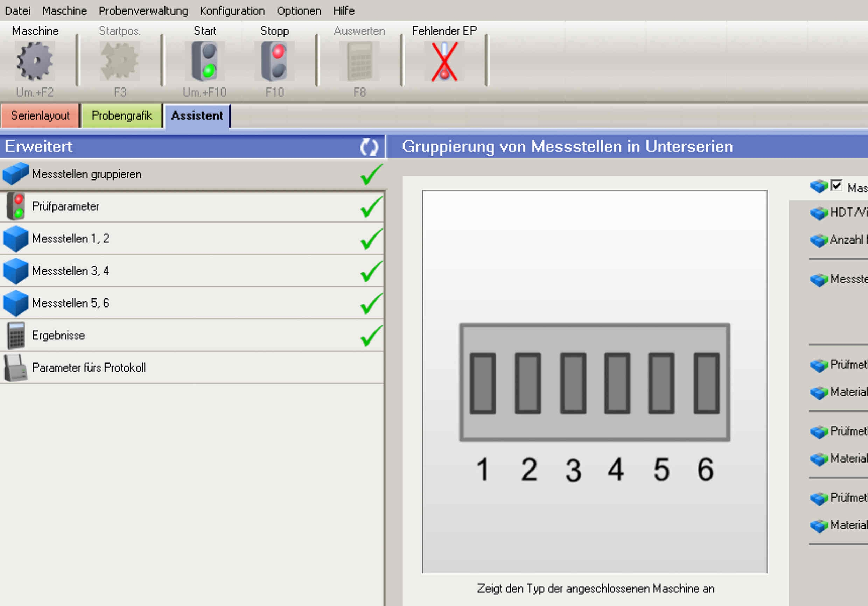Open the Probenverwaltung menu
The image size is (868, 606).
[x=143, y=10]
